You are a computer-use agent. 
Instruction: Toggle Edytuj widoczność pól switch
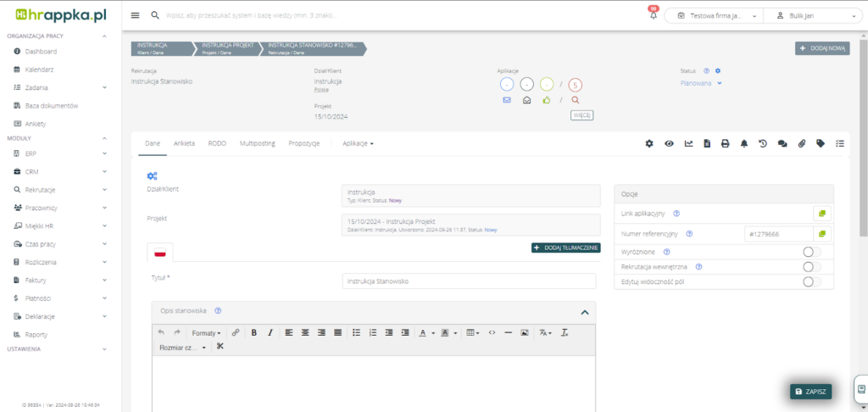(810, 281)
